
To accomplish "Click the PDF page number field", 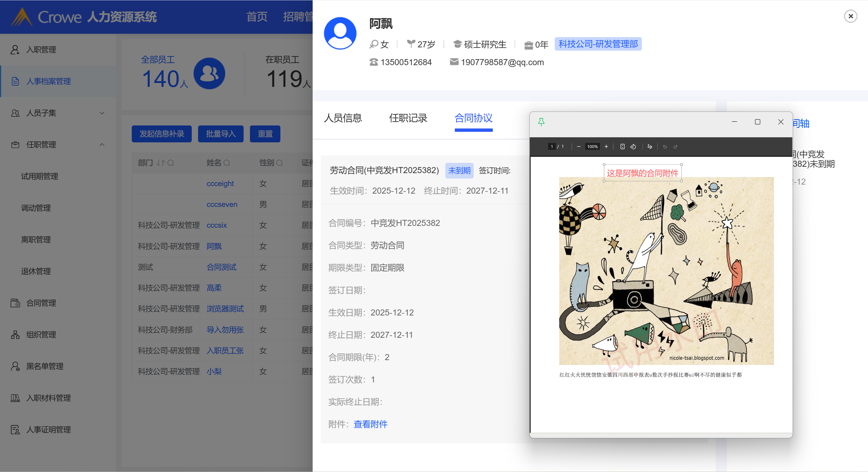I will click(552, 146).
